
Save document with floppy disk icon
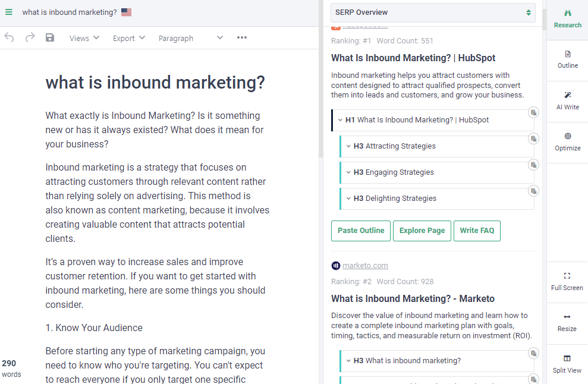[50, 37]
